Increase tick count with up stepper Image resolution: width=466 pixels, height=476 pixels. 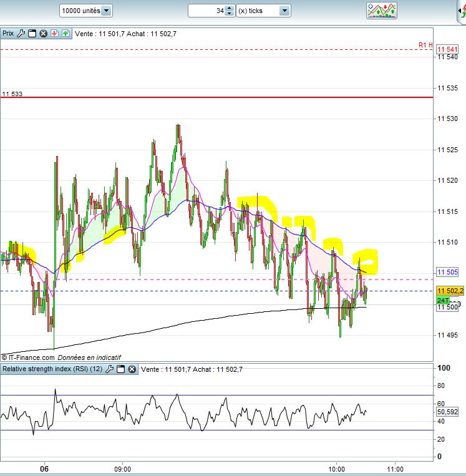pos(230,8)
